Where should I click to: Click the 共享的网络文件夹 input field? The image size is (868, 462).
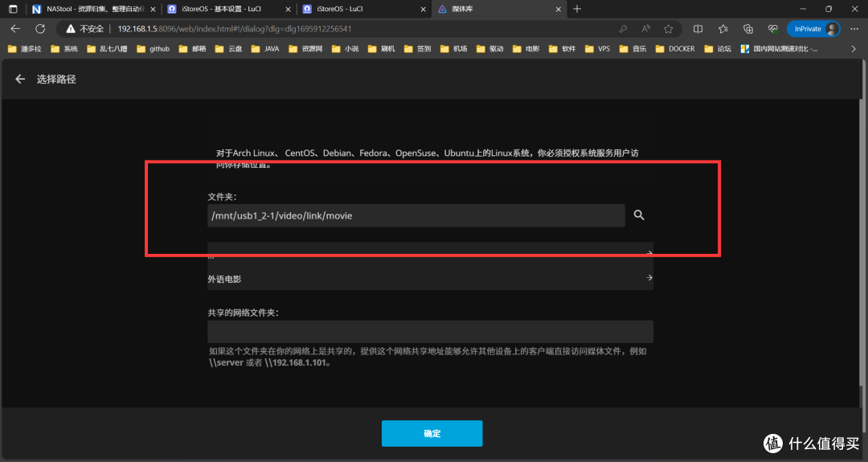point(430,332)
